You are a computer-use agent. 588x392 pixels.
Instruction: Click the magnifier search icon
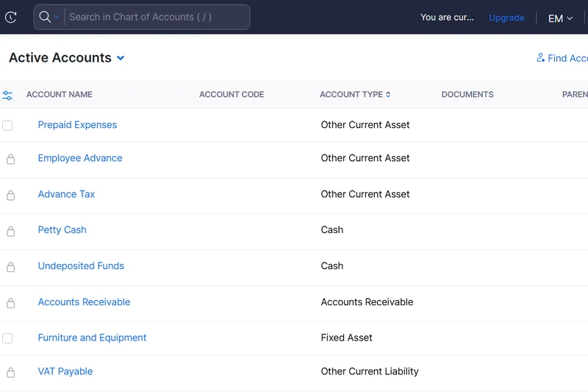[45, 17]
